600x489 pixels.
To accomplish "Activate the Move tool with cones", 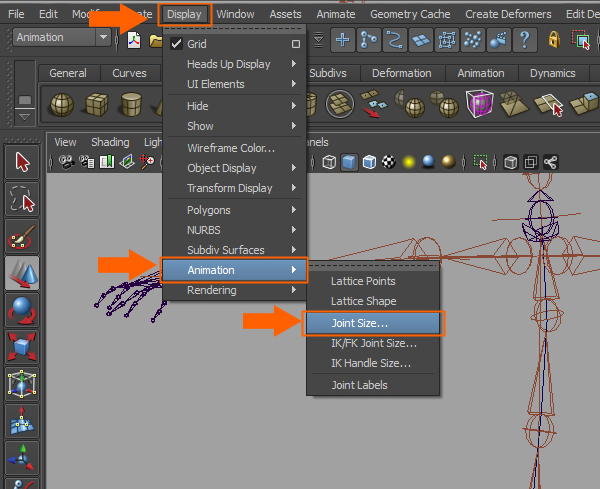I will click(22, 273).
